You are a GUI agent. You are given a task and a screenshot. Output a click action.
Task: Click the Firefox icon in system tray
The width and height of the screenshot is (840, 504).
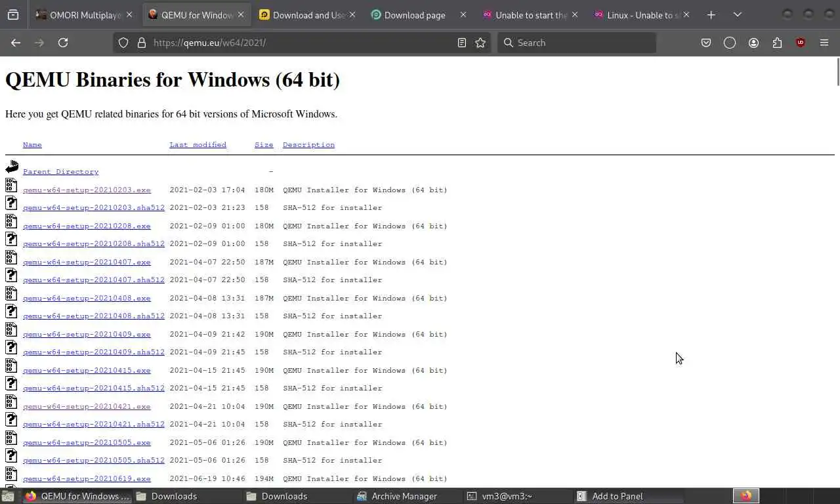[x=745, y=496]
